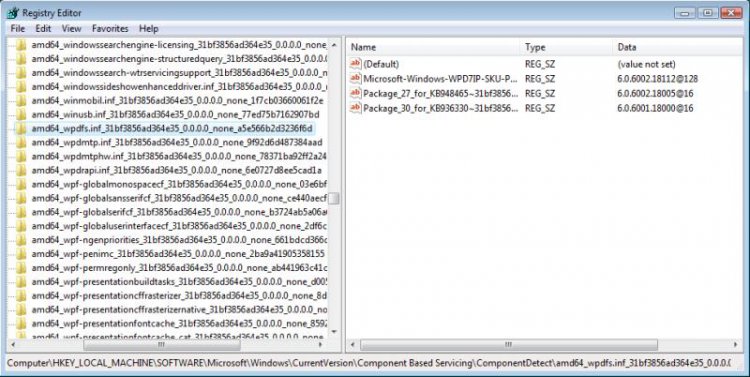750x377 pixels.
Task: Select the Microsoft-Windows-WPD7IP-SKU-P... value
Action: (441, 78)
